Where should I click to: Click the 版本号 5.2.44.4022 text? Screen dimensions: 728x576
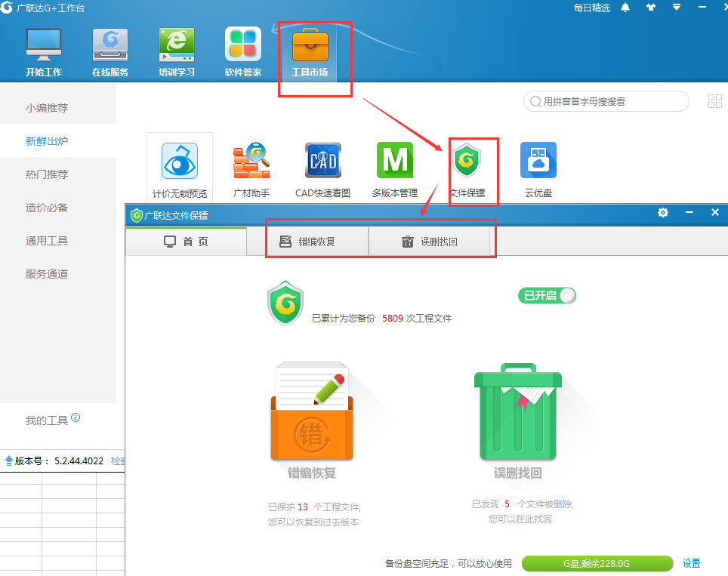[59, 461]
